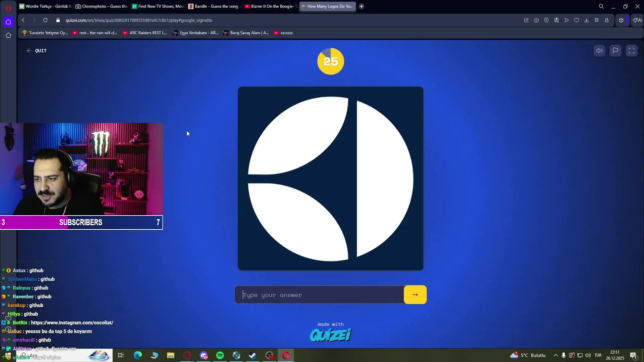This screenshot has width=644, height=362.
Task: Open the profile account icon
Action: [607, 20]
